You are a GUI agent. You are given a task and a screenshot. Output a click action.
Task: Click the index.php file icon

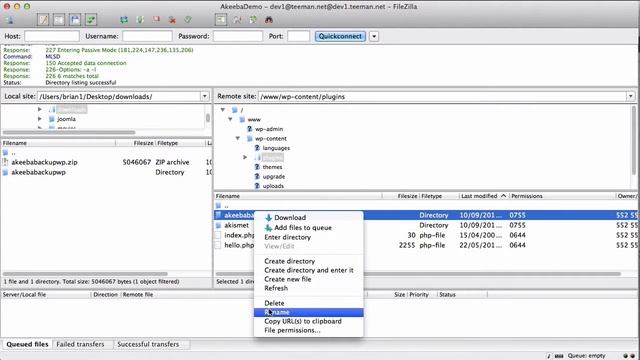pyautogui.click(x=218, y=235)
